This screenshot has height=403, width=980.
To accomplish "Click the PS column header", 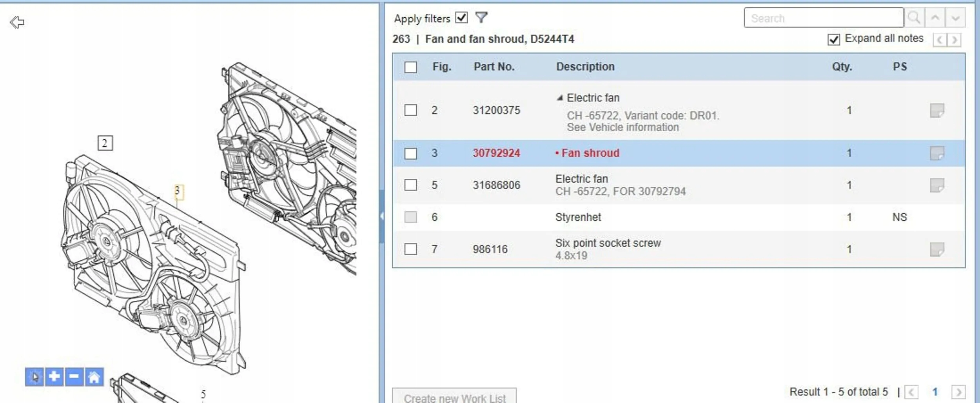I will click(x=900, y=67).
